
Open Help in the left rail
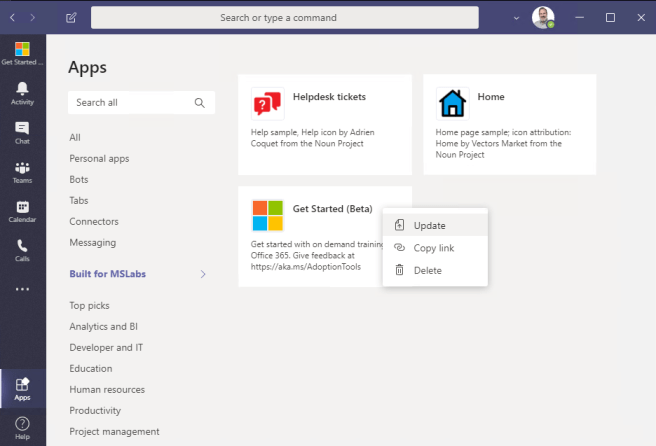[x=22, y=428]
